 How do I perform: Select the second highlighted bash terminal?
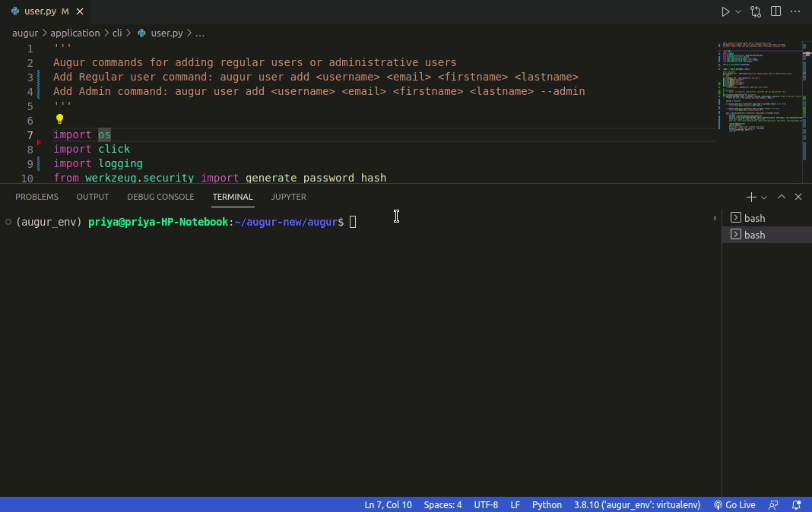pos(767,235)
